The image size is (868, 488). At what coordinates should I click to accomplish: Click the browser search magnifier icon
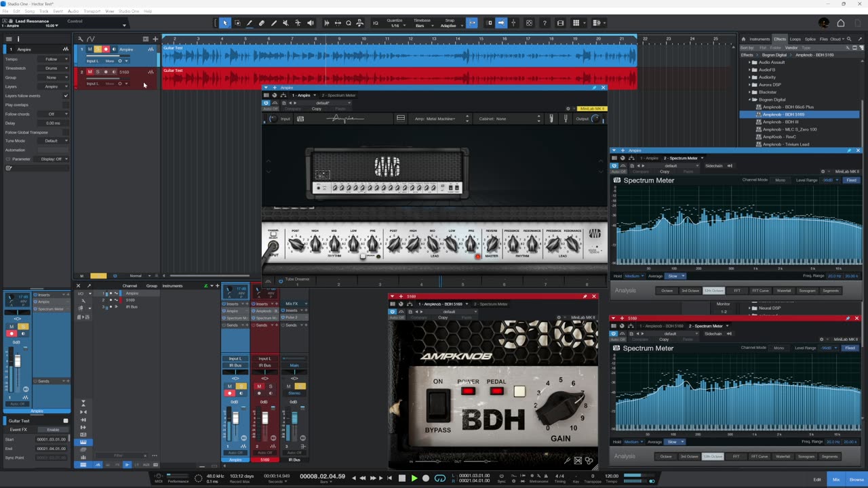[848, 39]
